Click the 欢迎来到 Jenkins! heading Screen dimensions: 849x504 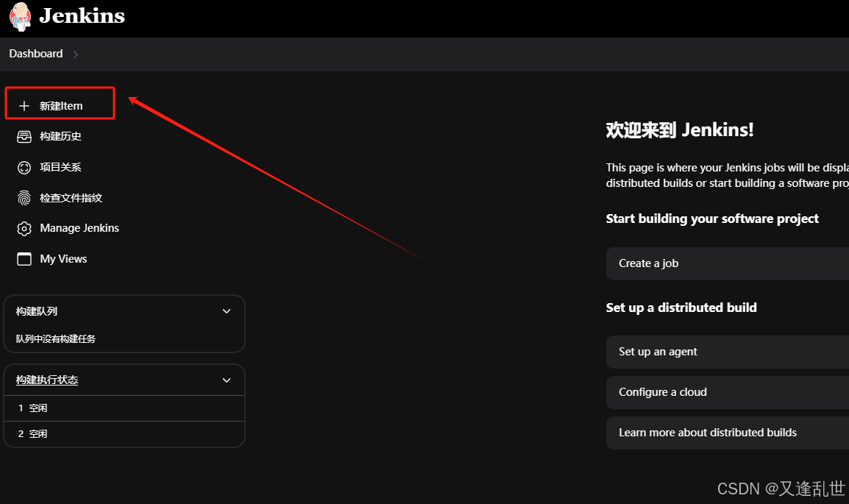coord(680,130)
